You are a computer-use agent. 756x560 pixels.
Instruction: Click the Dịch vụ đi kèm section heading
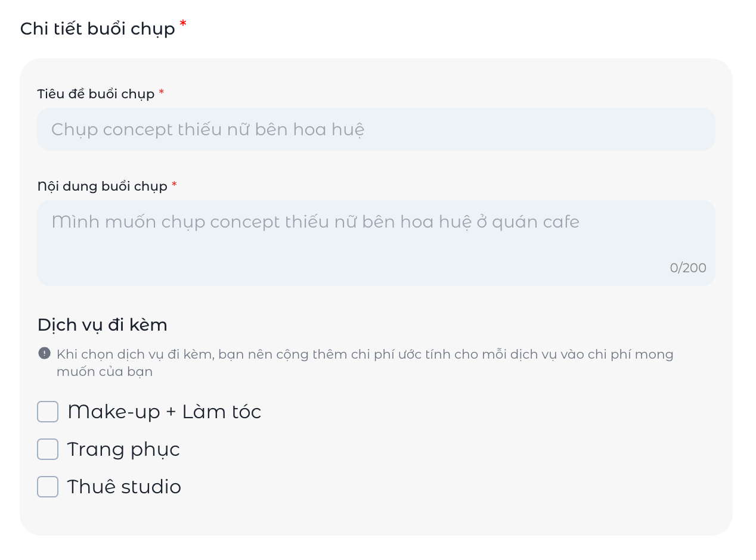tap(102, 325)
